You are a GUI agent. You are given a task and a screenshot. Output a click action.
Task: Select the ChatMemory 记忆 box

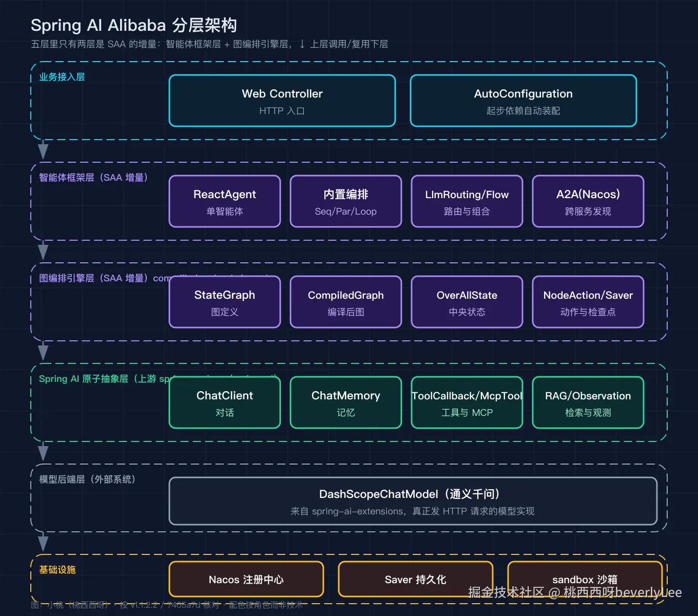(346, 402)
